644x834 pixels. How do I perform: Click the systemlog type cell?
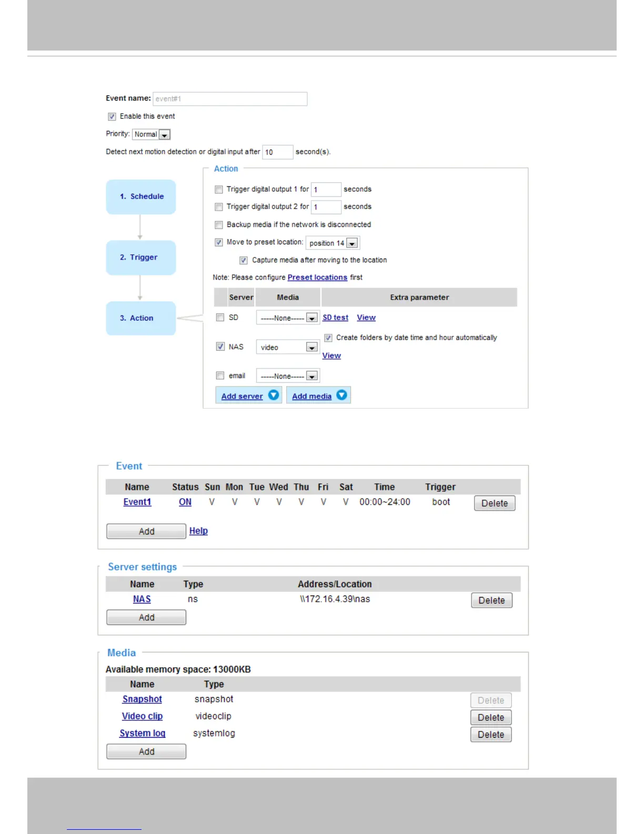point(214,733)
